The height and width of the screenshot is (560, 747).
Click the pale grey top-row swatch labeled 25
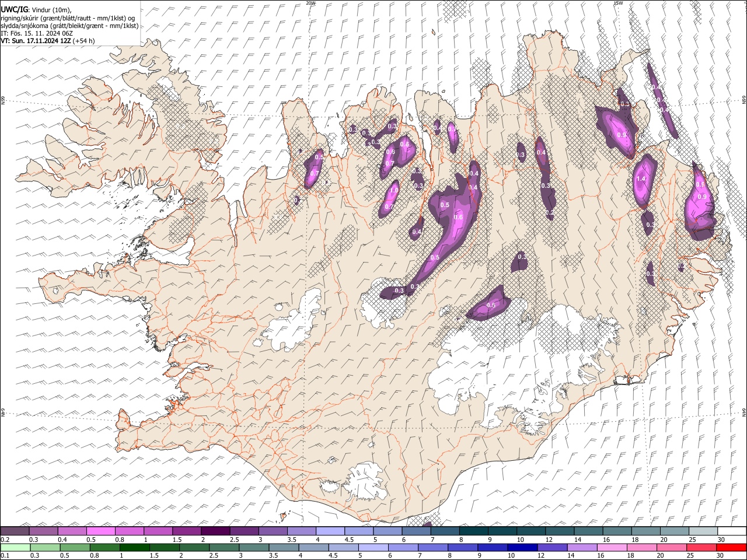pos(703,531)
